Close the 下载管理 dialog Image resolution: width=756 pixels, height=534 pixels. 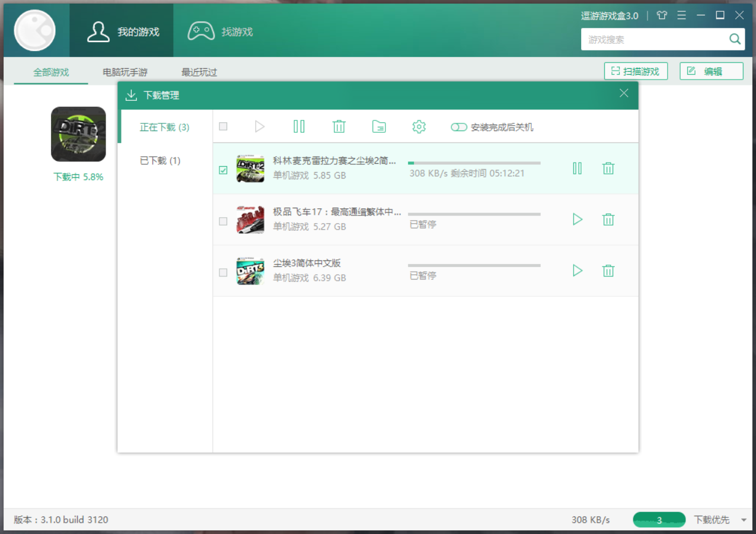click(x=624, y=93)
